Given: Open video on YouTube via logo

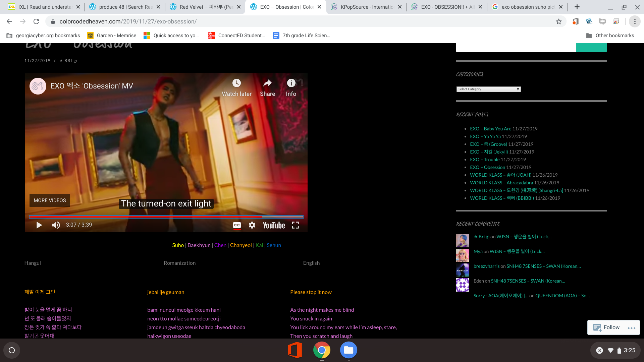Looking at the screenshot, I should pos(274,225).
